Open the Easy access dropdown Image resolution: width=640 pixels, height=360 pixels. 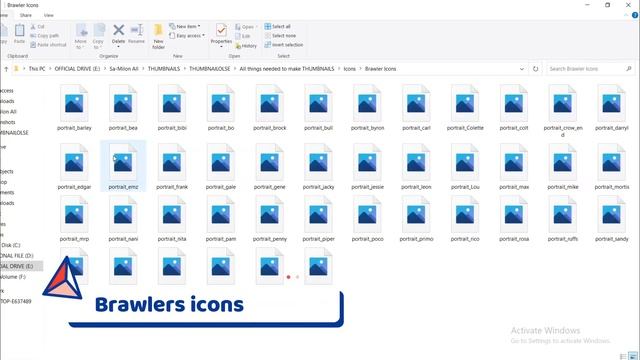click(x=187, y=36)
